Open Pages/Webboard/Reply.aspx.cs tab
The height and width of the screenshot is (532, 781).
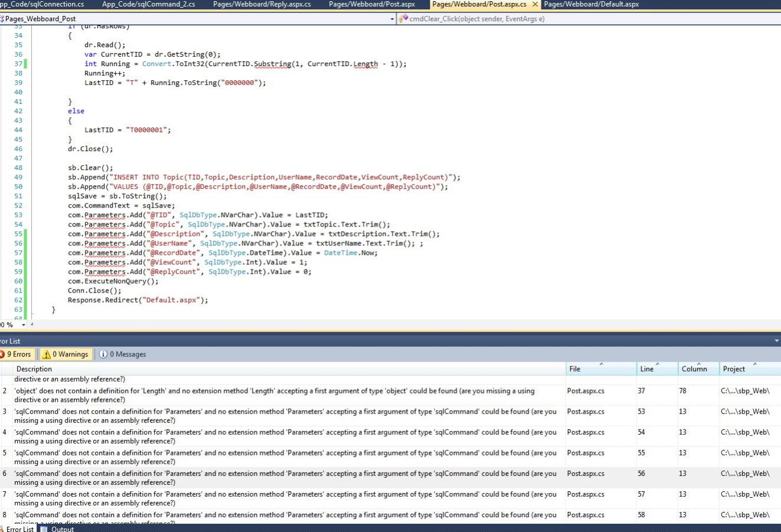click(262, 4)
